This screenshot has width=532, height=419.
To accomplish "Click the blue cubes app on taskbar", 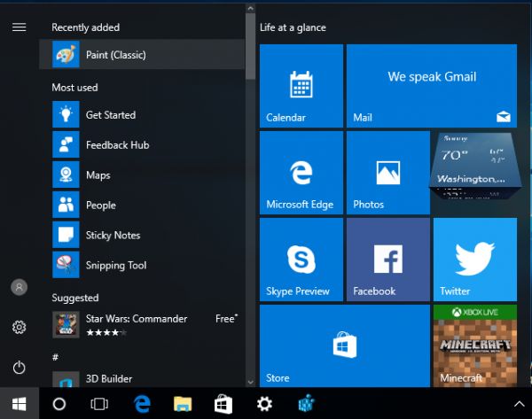I will [306, 403].
